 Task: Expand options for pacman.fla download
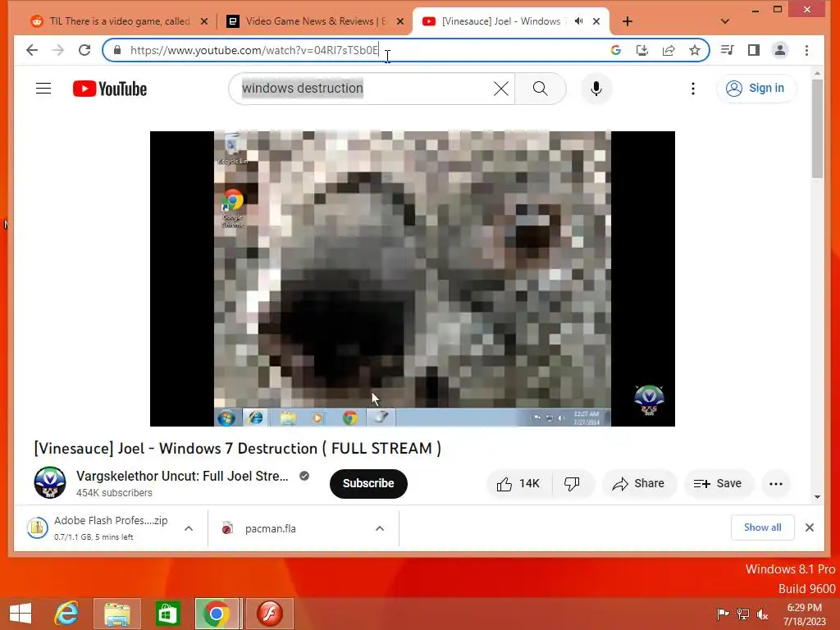pyautogui.click(x=380, y=529)
